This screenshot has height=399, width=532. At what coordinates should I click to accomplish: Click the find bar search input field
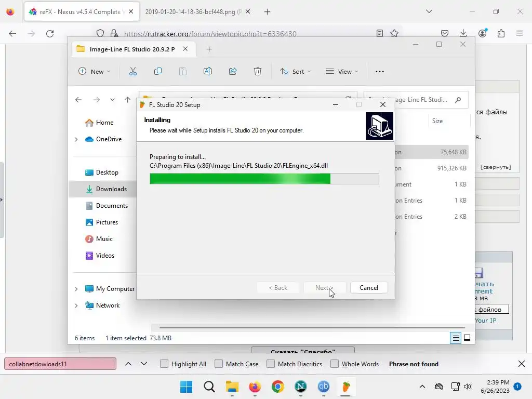coord(60,364)
